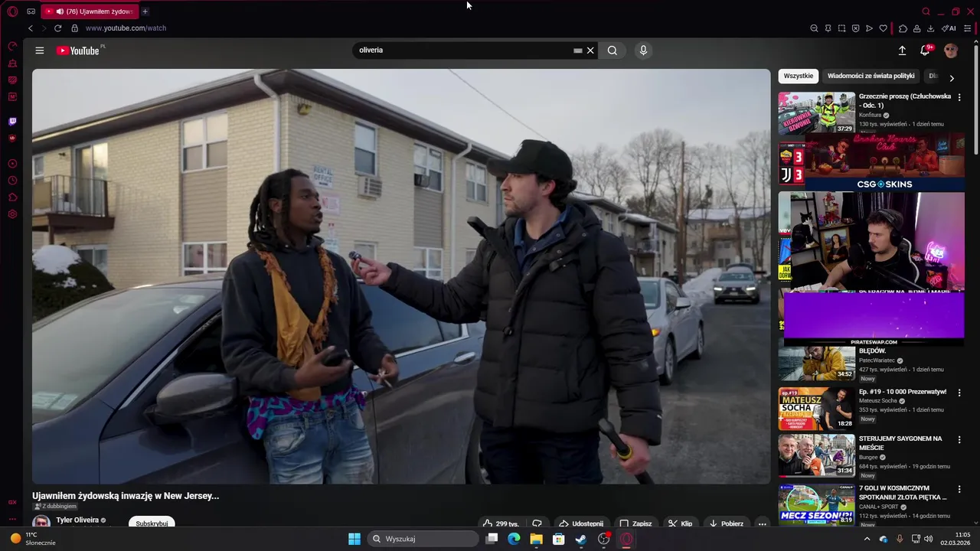980x551 pixels.
Task: Select Wiadomości ze świata polityki chip
Action: 871,76
